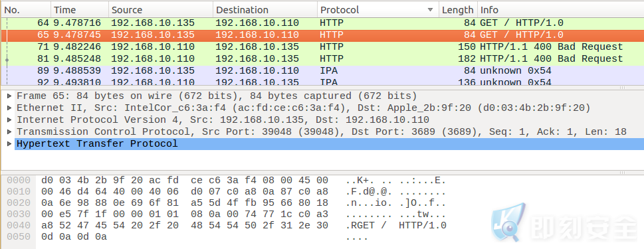The image size is (644, 249).
Task: Sort packets by Time column header
Action: [80, 10]
